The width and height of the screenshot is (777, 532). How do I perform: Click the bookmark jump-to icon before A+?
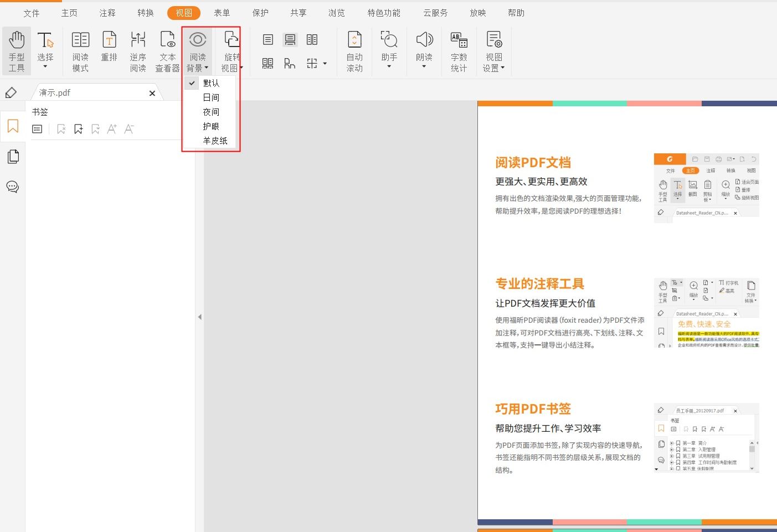[x=95, y=129]
